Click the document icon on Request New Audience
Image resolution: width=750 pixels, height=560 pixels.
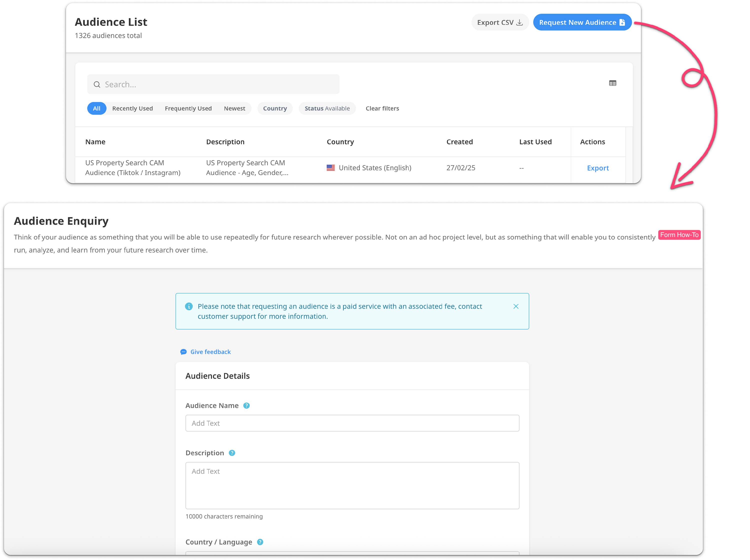pyautogui.click(x=622, y=22)
